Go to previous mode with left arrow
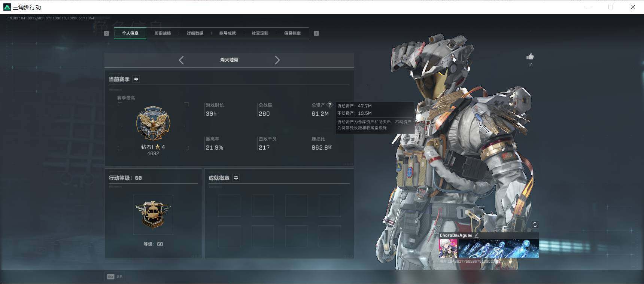This screenshot has width=644, height=284. coord(181,60)
